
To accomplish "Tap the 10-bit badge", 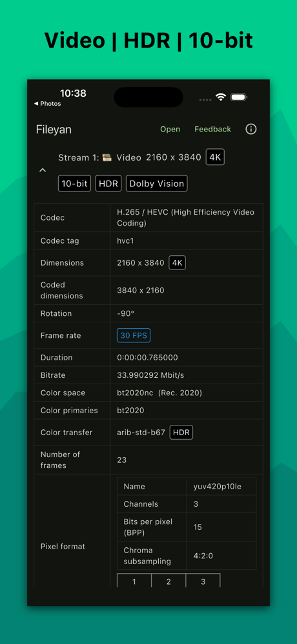I will point(74,184).
